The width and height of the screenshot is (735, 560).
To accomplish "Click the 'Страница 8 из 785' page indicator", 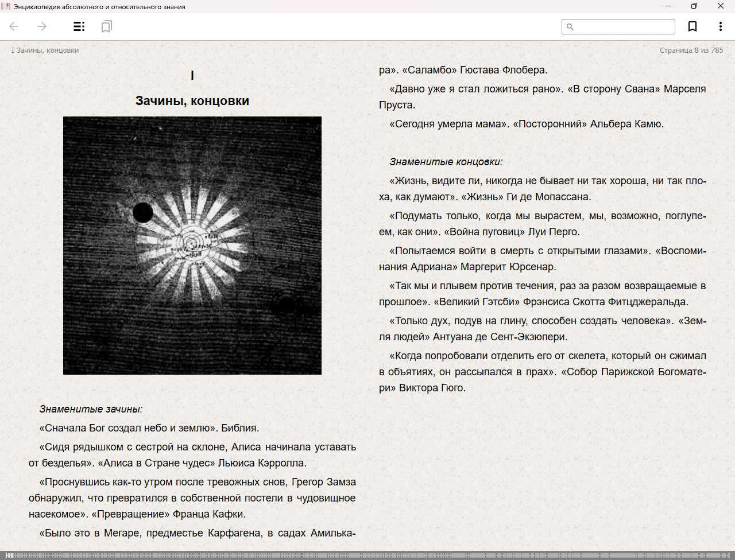I will pyautogui.click(x=691, y=50).
